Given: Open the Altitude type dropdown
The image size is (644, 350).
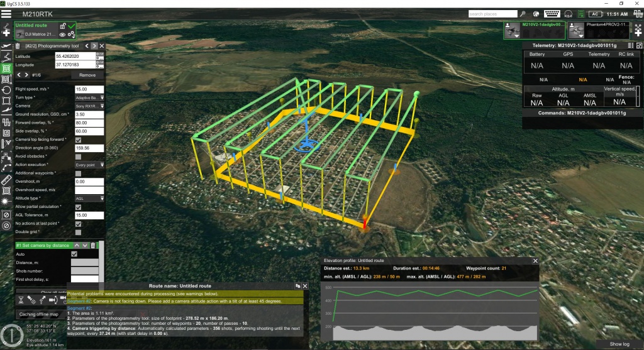Looking at the screenshot, I should [x=89, y=198].
